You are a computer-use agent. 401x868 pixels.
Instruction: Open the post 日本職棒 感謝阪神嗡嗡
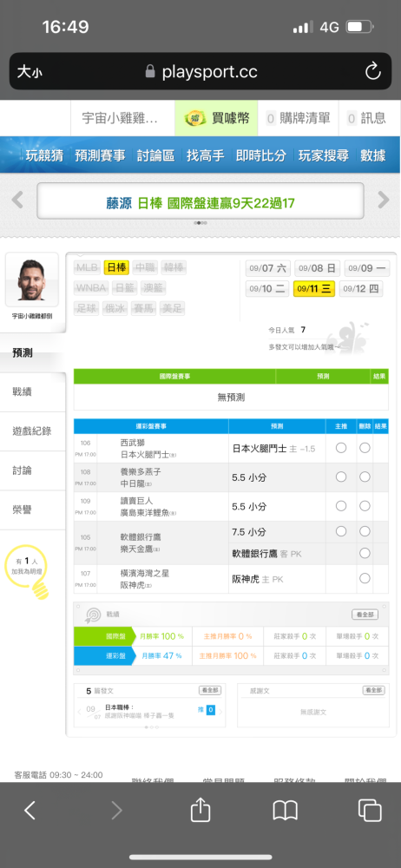pos(140,711)
